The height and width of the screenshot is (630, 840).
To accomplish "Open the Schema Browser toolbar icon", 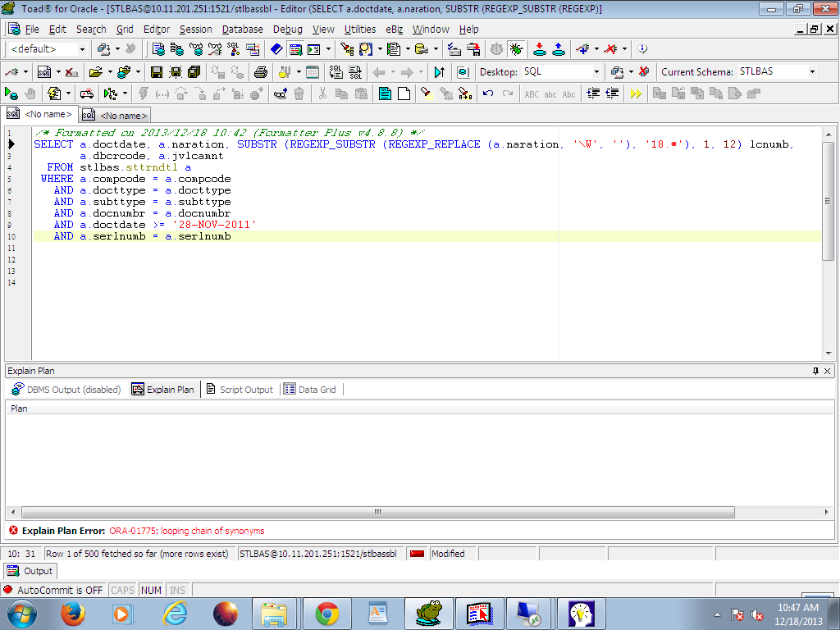I will [177, 49].
